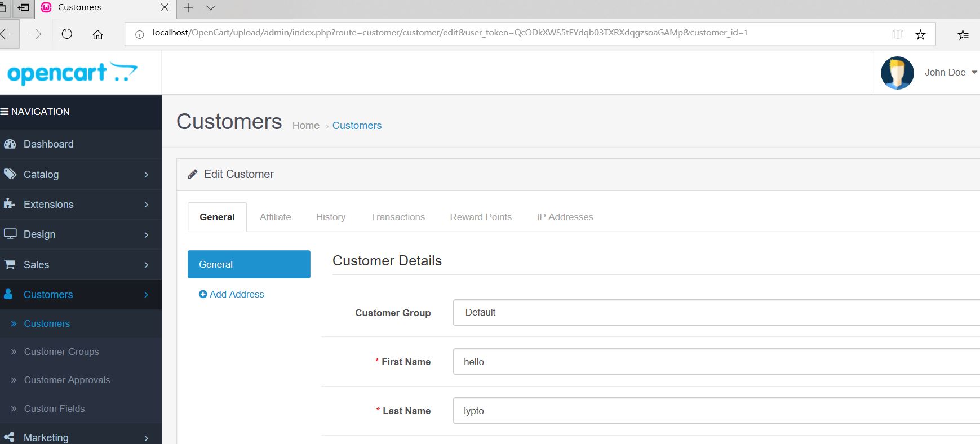Click the browser forward arrow
The height and width of the screenshot is (444, 980).
click(36, 34)
